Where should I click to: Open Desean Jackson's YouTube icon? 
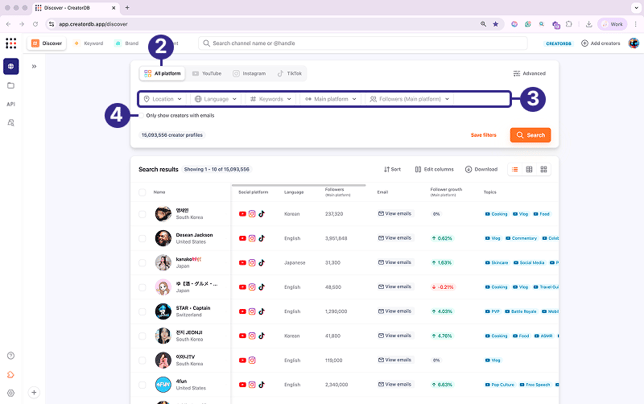[x=242, y=238]
